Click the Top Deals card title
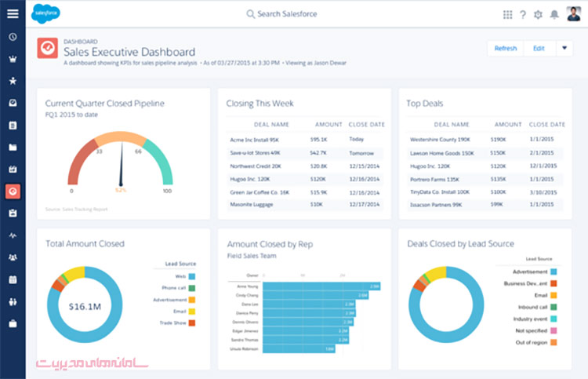 click(x=424, y=104)
